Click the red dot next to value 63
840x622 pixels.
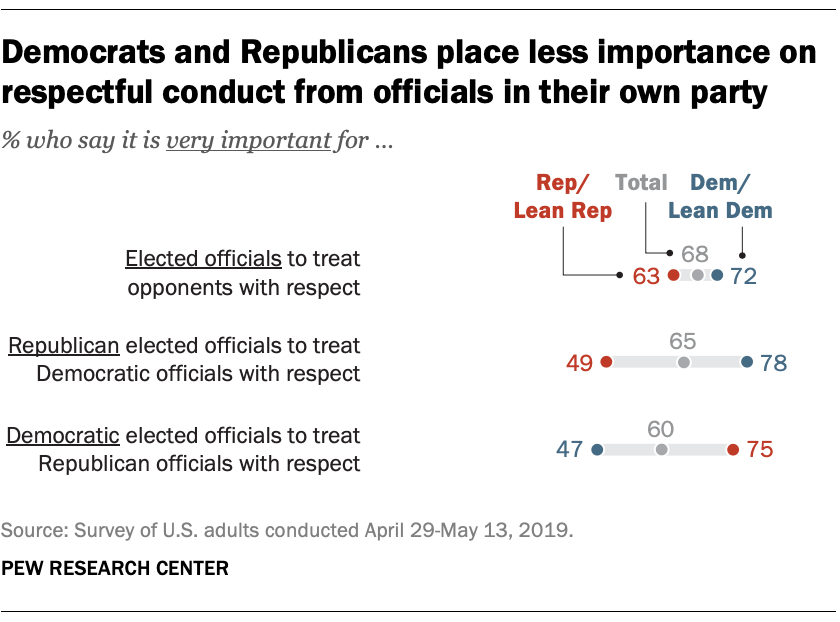pos(674,275)
